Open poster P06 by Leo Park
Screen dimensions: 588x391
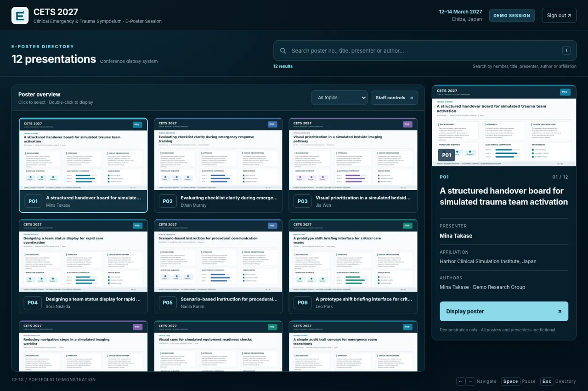[353, 266]
